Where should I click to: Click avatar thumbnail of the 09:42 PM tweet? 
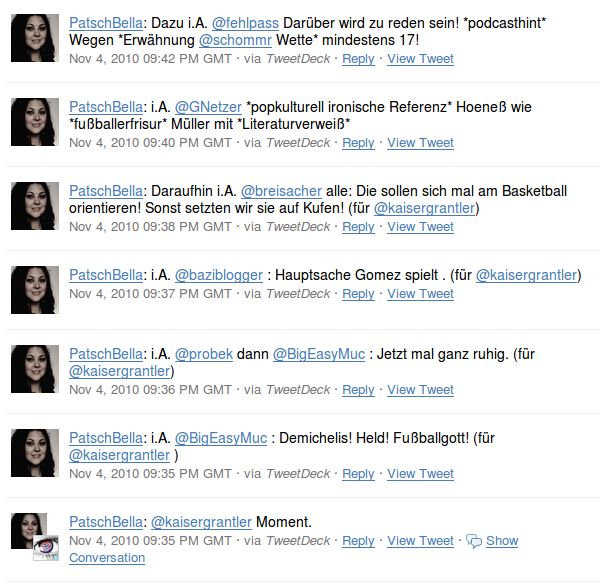tap(35, 38)
